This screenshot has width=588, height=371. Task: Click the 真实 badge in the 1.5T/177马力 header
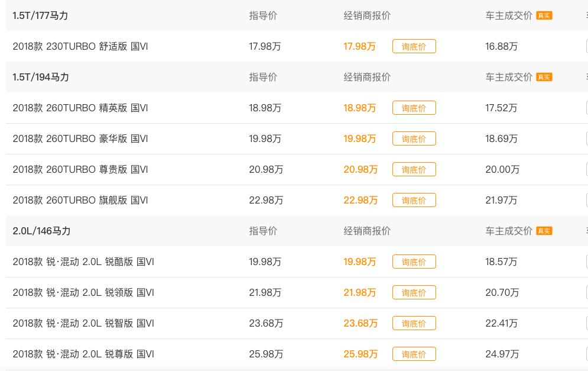pos(544,16)
